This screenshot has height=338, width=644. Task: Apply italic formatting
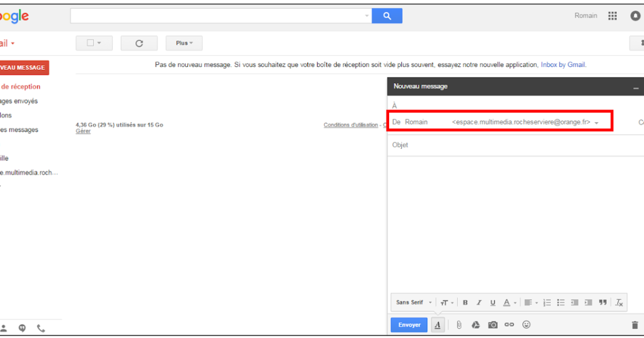coord(479,303)
